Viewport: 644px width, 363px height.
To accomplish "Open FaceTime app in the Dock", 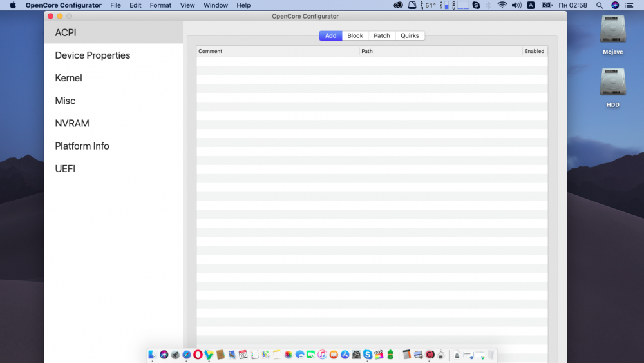I will [311, 355].
